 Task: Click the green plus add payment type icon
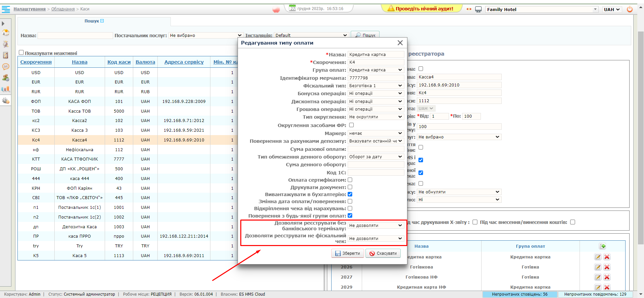coord(603,246)
